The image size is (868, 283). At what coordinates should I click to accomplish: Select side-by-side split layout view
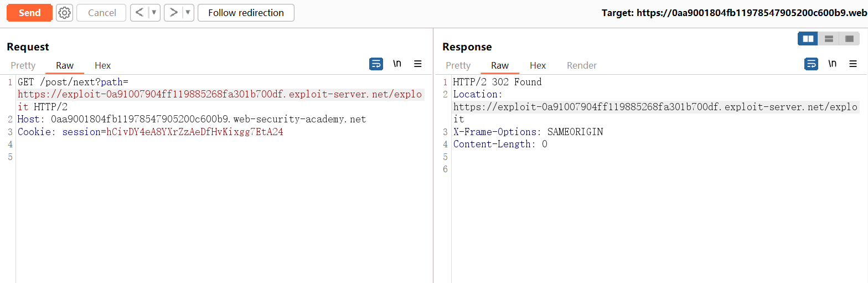pos(808,39)
